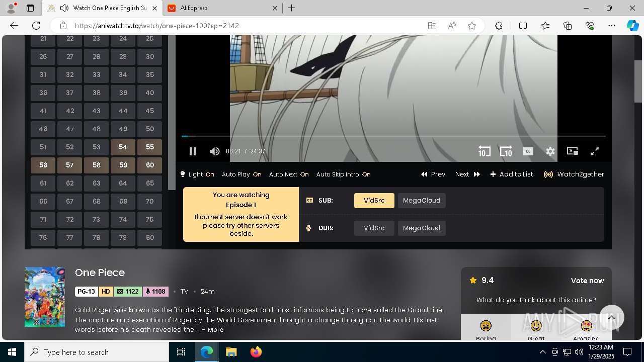This screenshot has height=362, width=644.
Task: Select the Watch One Piece tab
Action: click(x=102, y=8)
